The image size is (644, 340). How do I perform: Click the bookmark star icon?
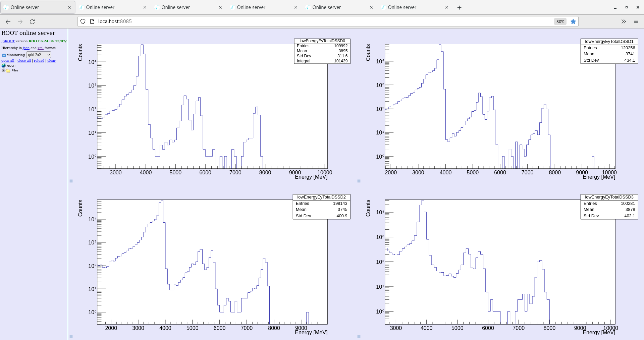[573, 22]
